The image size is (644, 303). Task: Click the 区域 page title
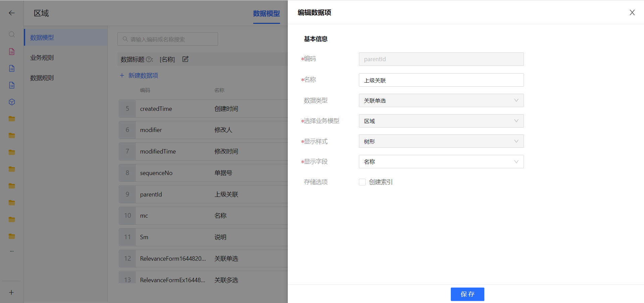41,13
